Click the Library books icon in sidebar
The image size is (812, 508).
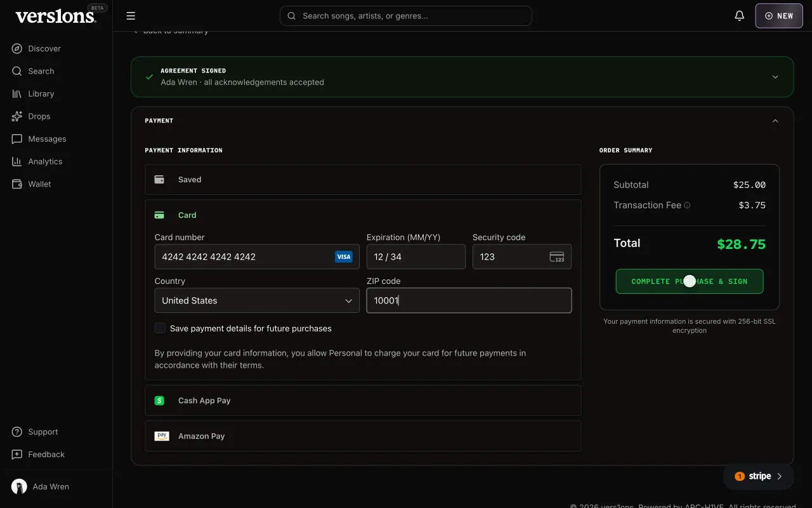coord(17,93)
